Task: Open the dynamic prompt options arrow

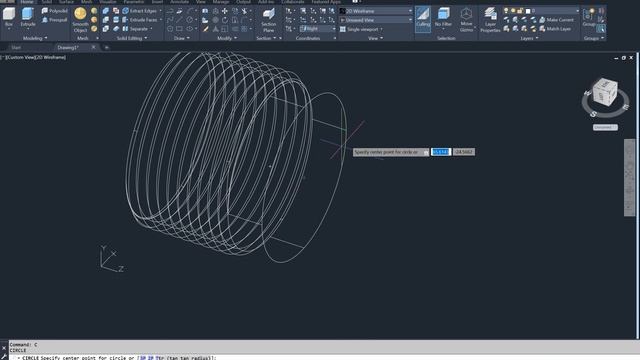Action: (426, 152)
